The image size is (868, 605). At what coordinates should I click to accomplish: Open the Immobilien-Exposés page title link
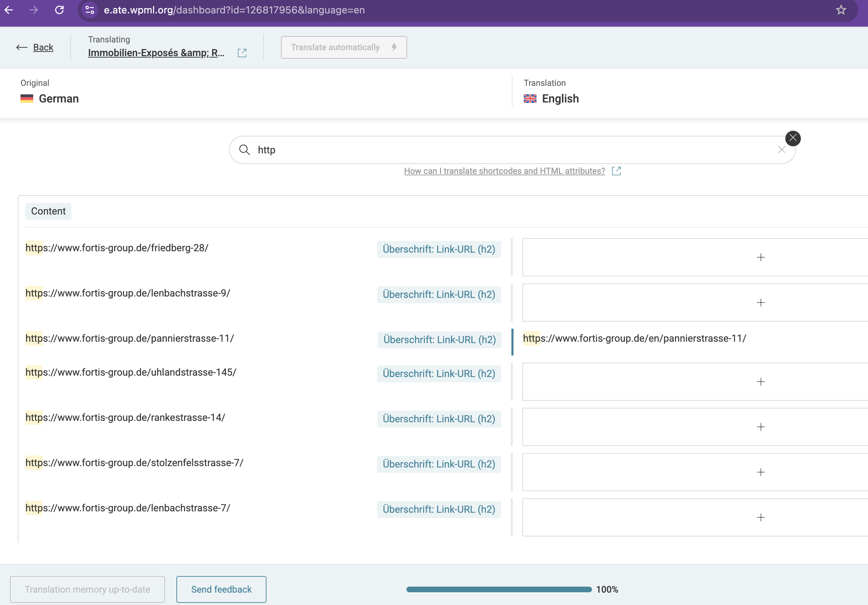click(156, 53)
